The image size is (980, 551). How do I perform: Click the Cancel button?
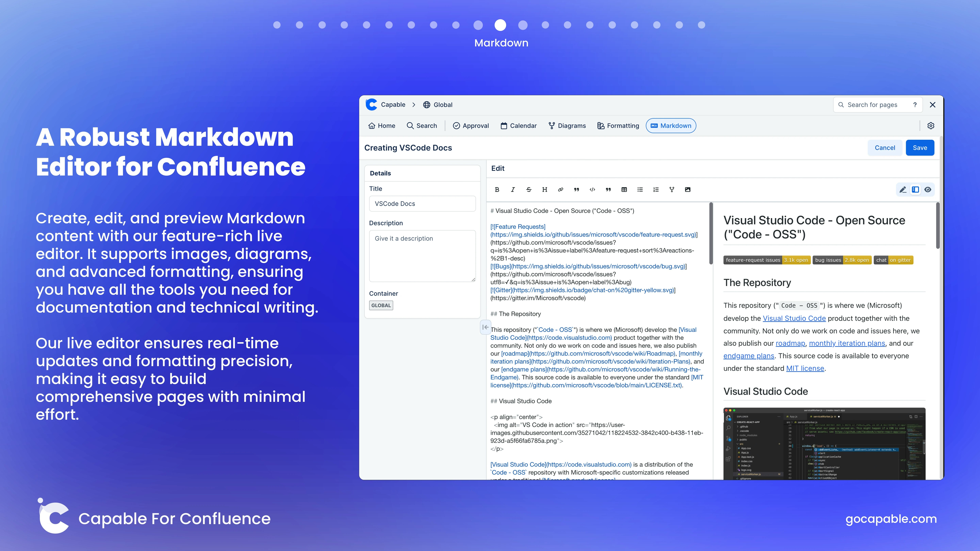coord(885,148)
